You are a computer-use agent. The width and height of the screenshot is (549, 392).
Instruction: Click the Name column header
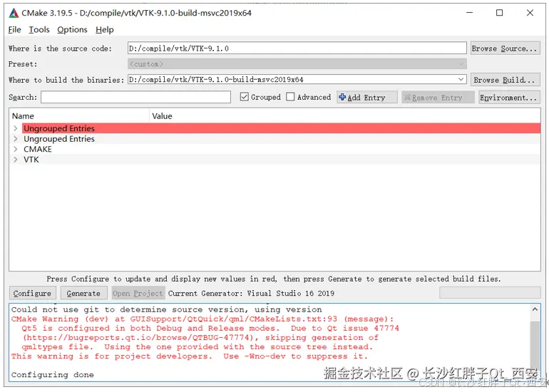[x=80, y=116]
